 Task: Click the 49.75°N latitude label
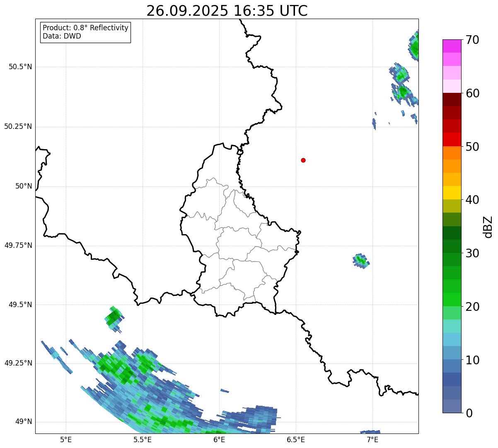(x=18, y=245)
